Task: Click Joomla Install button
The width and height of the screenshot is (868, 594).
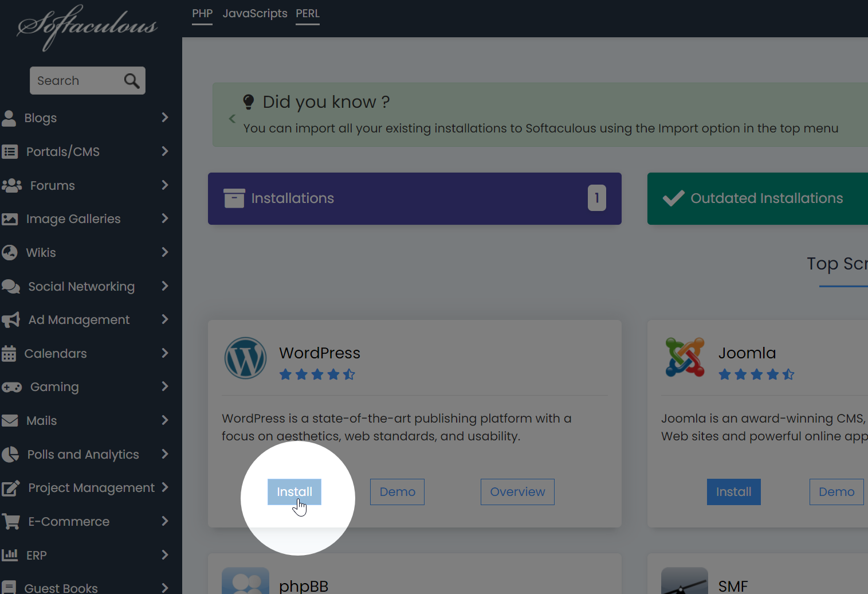Action: [734, 492]
